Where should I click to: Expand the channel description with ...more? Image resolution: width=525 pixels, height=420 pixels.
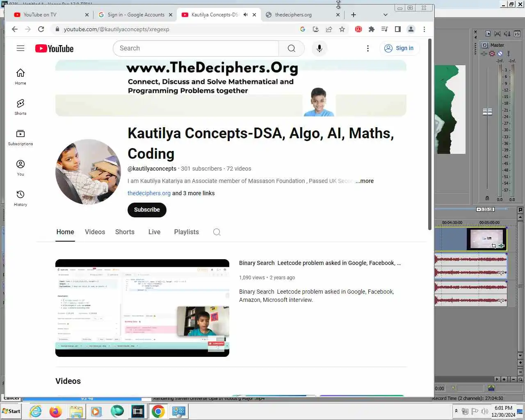click(365, 181)
